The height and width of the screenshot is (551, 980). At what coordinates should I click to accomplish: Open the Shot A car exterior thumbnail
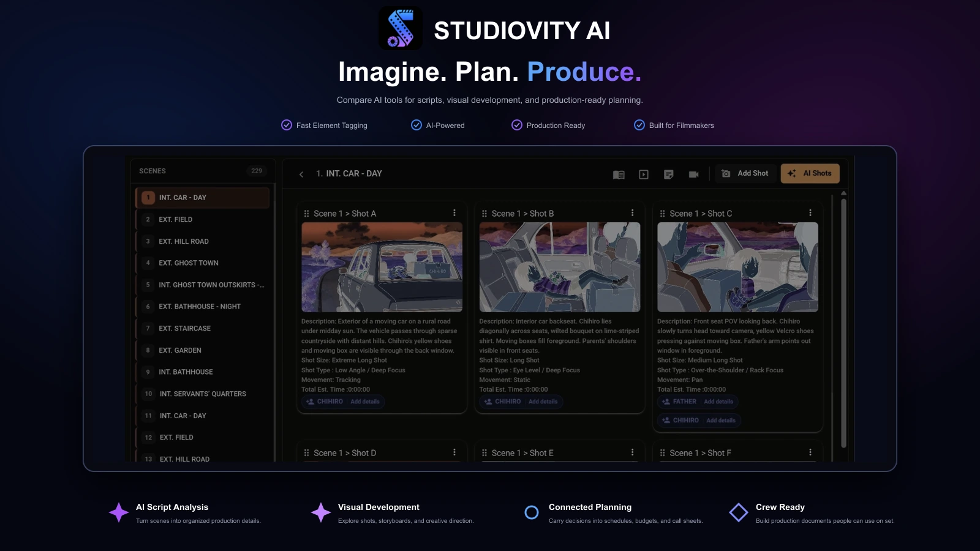[x=382, y=267]
